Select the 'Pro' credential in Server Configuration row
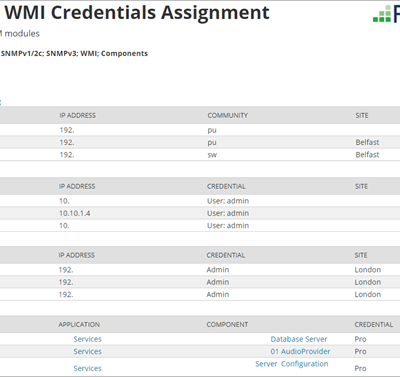Screen dimensions: 400x377 (360, 368)
